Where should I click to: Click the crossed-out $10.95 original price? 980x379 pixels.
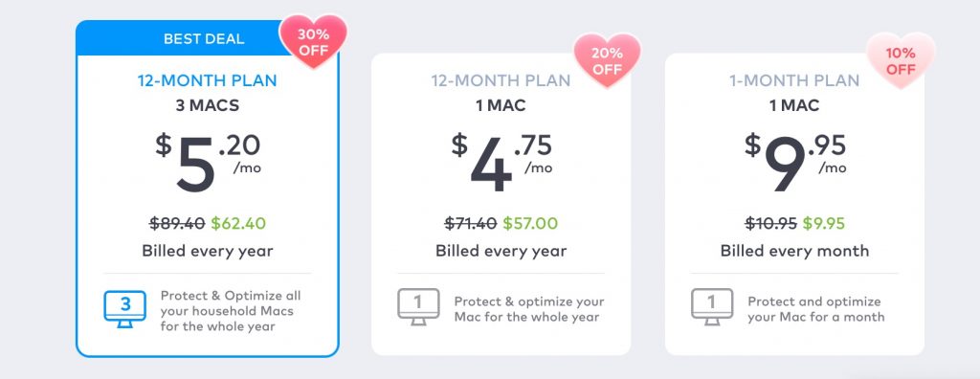pyautogui.click(x=771, y=223)
